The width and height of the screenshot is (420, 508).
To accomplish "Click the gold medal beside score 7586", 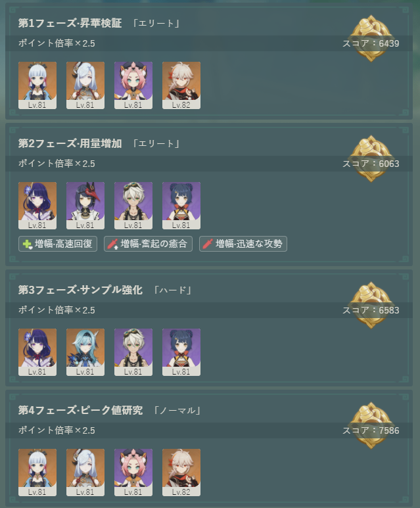I will tap(371, 426).
